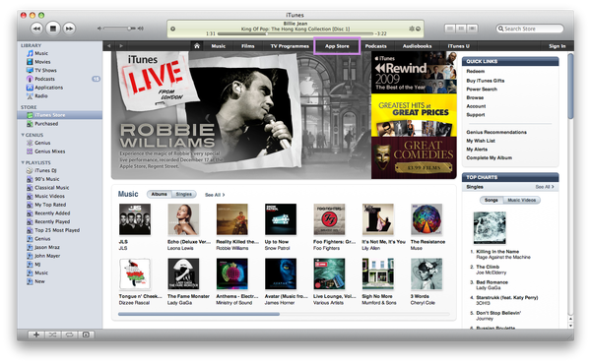Click the Music section horizontal scrollbar
This screenshot has height=364, width=591.
point(199,314)
